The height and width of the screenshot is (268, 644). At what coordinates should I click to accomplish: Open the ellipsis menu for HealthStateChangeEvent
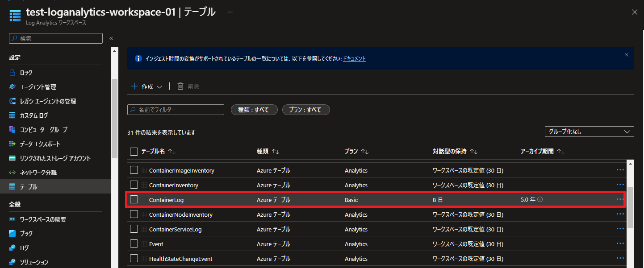(x=620, y=258)
